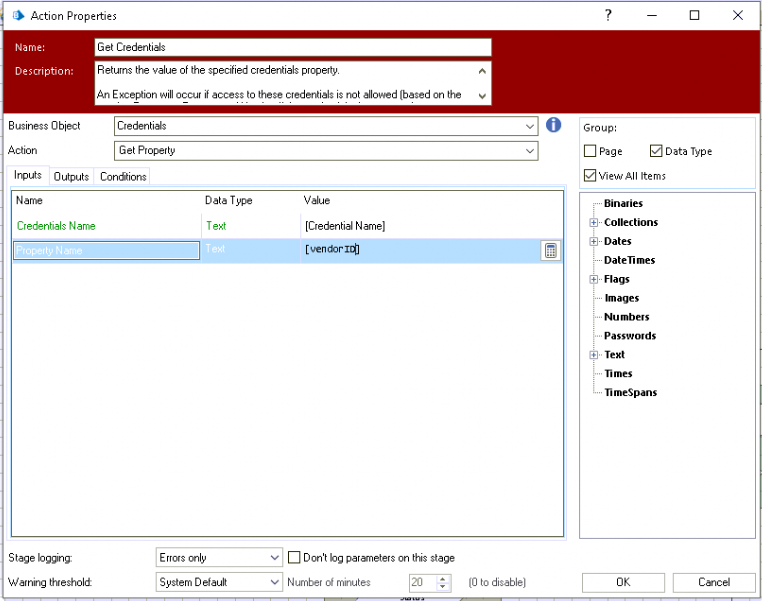The image size is (762, 601).
Task: Click the Blue Prism icon in title bar
Action: 16,16
